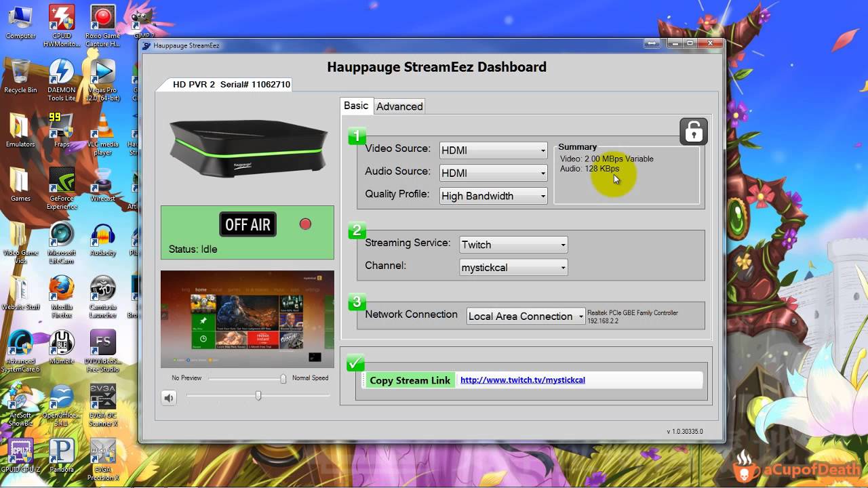Click the volume slider handle

(258, 395)
